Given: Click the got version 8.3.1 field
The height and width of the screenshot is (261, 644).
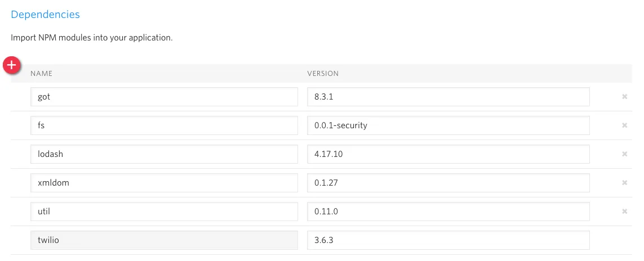Looking at the screenshot, I should tap(448, 97).
